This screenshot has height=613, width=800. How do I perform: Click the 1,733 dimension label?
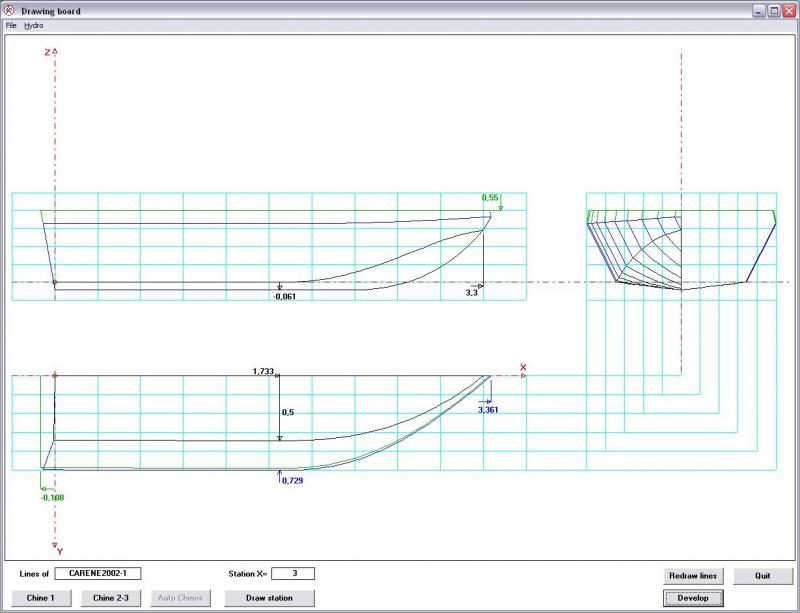click(263, 372)
